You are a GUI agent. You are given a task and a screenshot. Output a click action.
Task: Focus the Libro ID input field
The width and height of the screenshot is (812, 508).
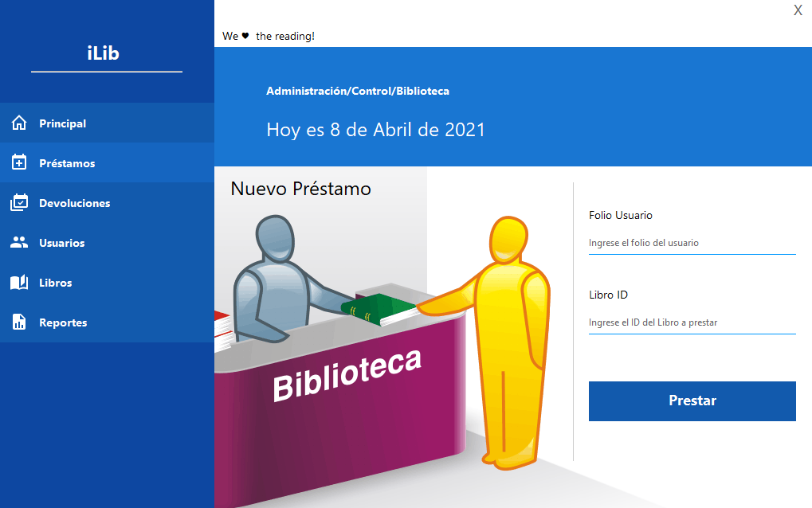[x=692, y=322]
